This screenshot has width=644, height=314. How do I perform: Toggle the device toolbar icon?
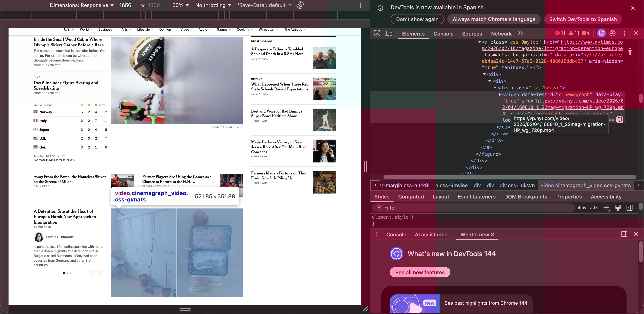click(x=389, y=33)
